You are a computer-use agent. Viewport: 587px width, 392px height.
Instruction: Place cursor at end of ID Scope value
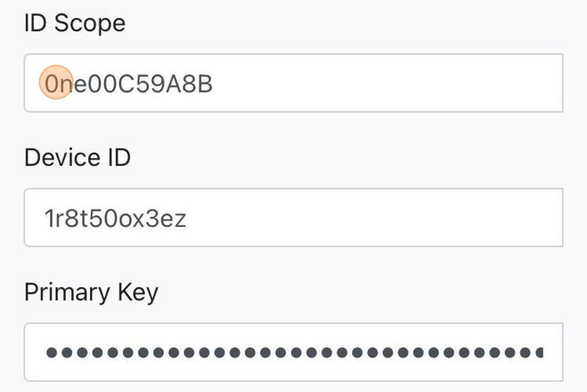coord(213,84)
